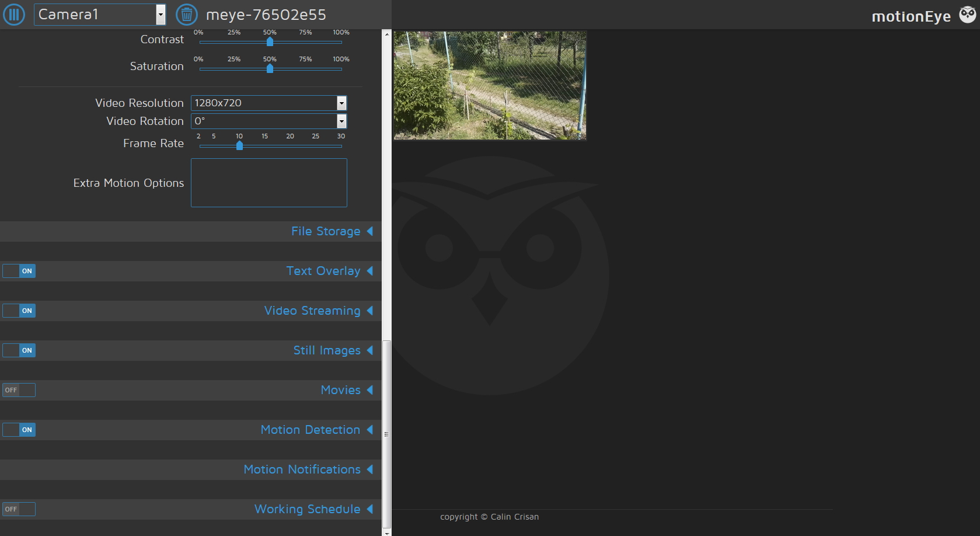Viewport: 980px width, 536px height.
Task: Click the Video Resolution label
Action: pos(139,103)
